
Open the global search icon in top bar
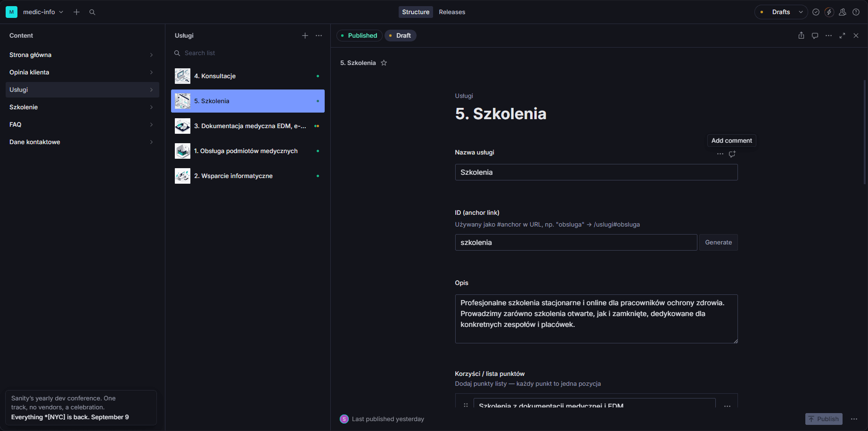click(x=92, y=12)
